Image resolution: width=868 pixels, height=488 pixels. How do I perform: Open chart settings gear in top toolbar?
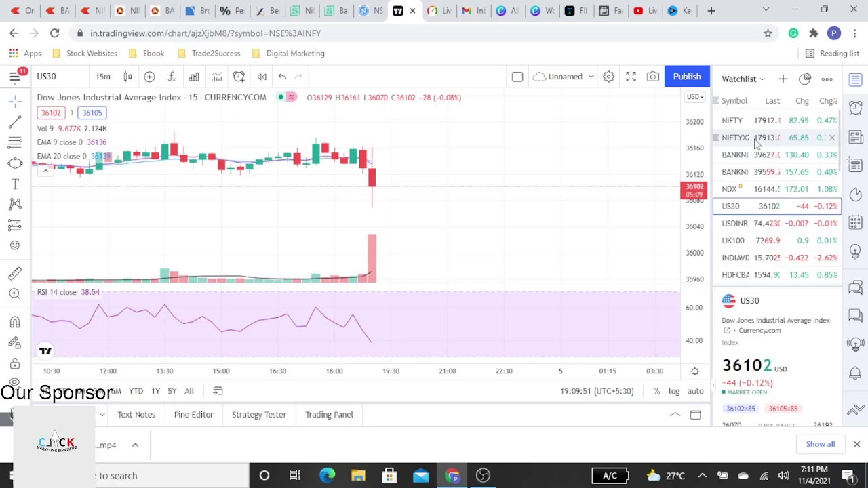pyautogui.click(x=608, y=77)
